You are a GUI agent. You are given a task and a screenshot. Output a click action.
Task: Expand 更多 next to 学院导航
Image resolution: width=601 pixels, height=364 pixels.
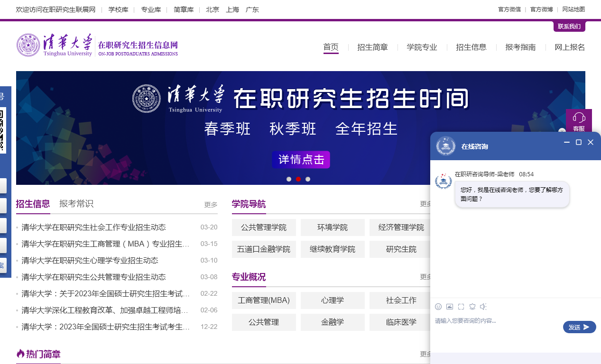pos(425,203)
